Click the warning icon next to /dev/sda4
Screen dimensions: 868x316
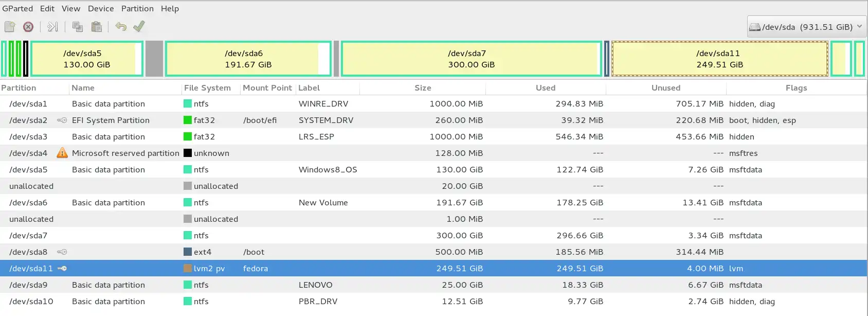click(x=62, y=153)
